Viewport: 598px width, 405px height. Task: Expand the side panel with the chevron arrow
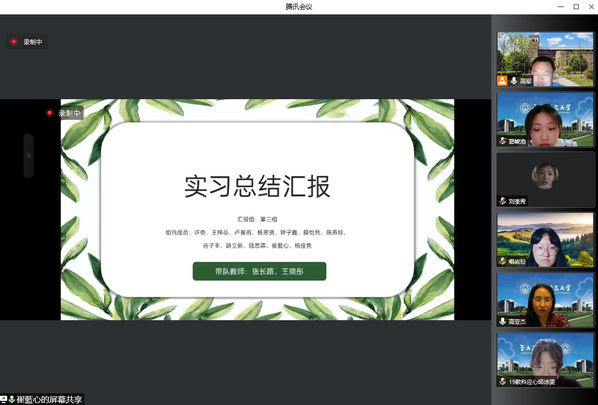(29, 156)
